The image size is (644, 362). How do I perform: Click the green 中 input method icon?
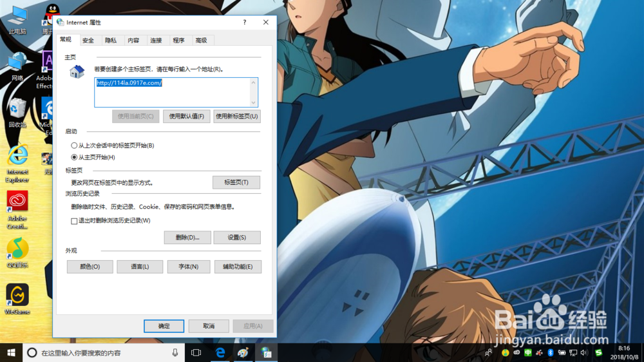528,352
